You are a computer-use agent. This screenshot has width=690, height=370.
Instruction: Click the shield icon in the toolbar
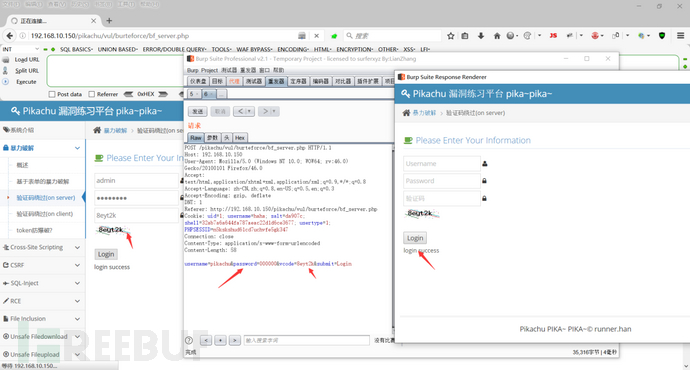[x=662, y=36]
